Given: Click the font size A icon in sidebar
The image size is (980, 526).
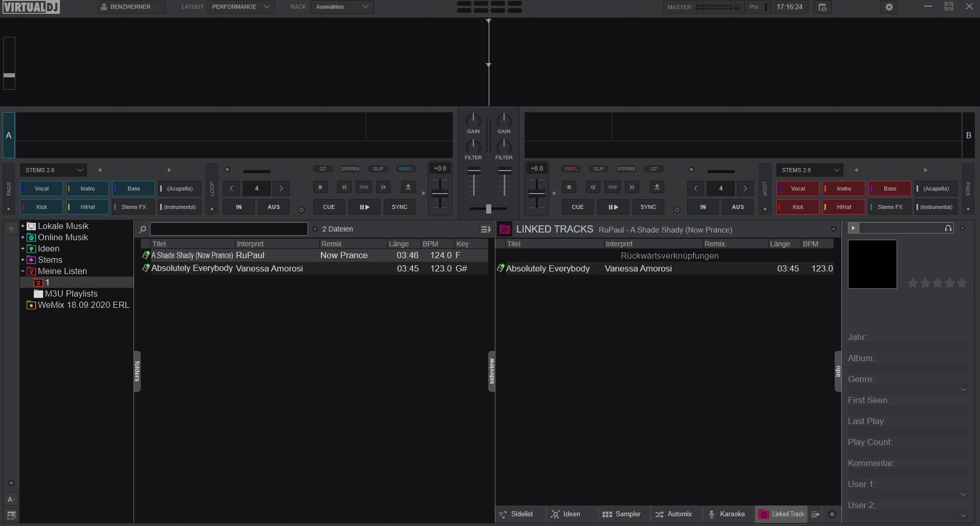Looking at the screenshot, I should click(x=11, y=499).
